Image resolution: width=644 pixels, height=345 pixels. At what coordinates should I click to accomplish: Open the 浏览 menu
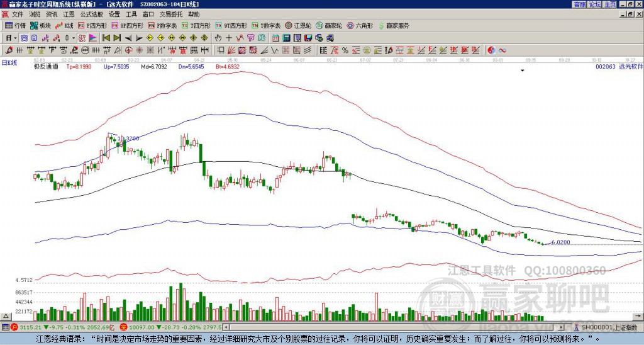35,14
